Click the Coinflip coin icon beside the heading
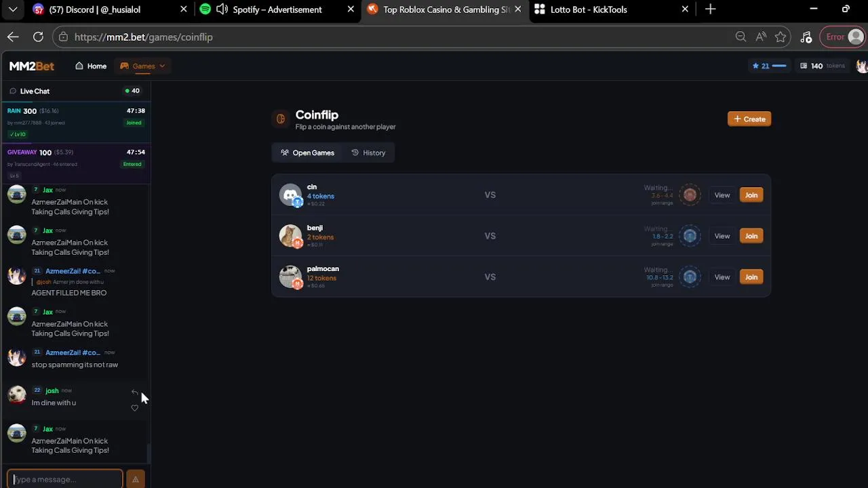Viewport: 868px width, 488px height. (281, 119)
